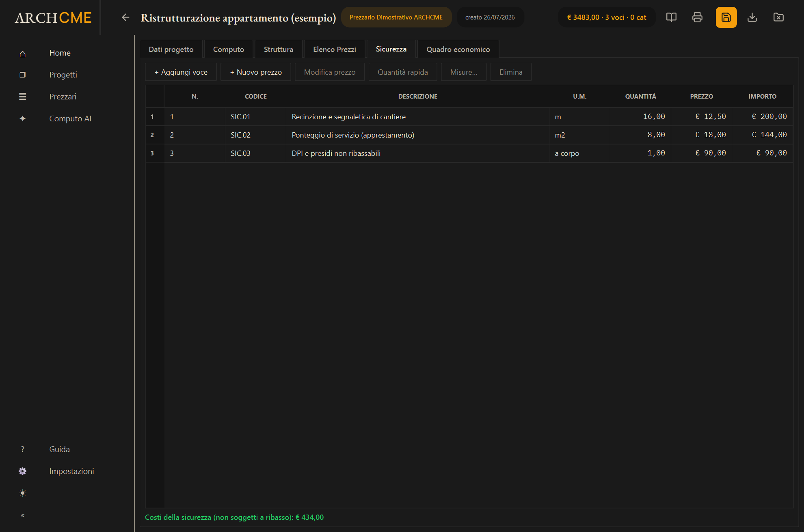
Task: Click the ARCHCME logo
Action: click(x=53, y=17)
